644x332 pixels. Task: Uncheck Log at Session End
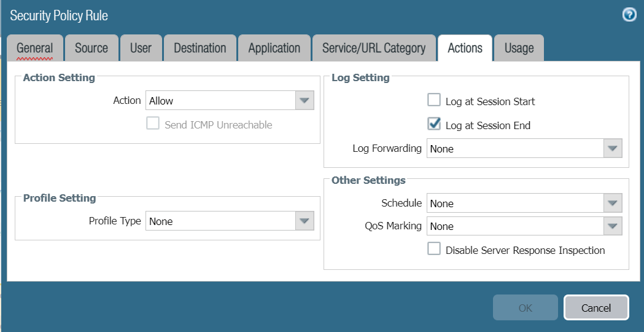[x=434, y=124]
